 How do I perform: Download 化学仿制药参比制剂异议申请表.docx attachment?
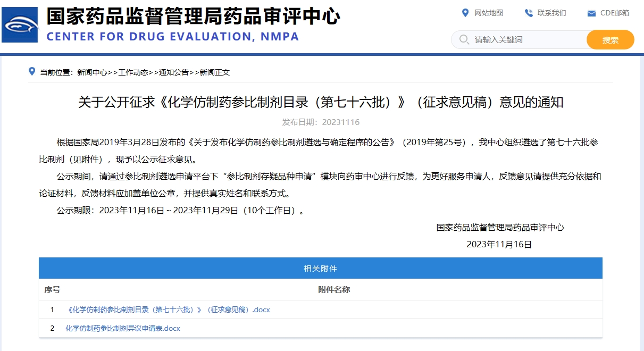(123, 328)
